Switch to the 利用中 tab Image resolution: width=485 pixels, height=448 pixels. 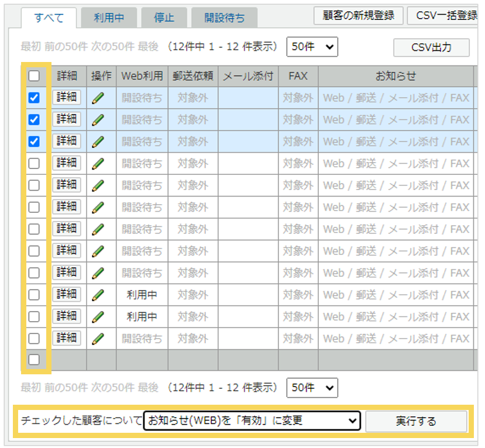click(109, 18)
